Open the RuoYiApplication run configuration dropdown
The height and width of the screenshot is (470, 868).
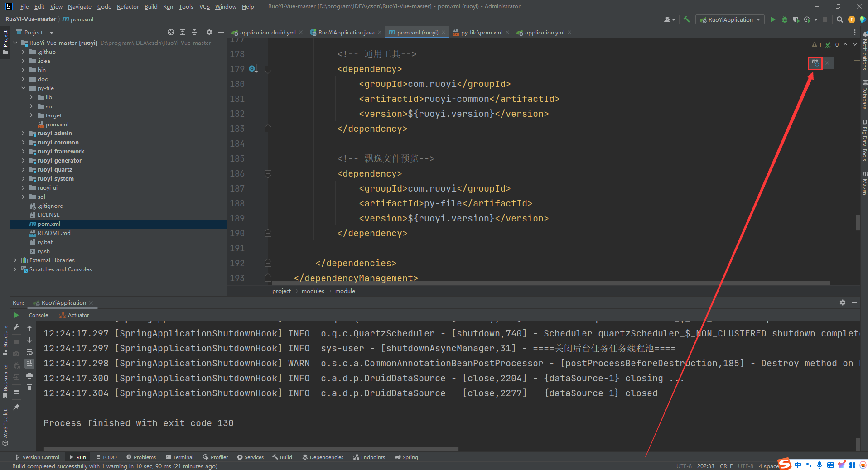click(730, 19)
